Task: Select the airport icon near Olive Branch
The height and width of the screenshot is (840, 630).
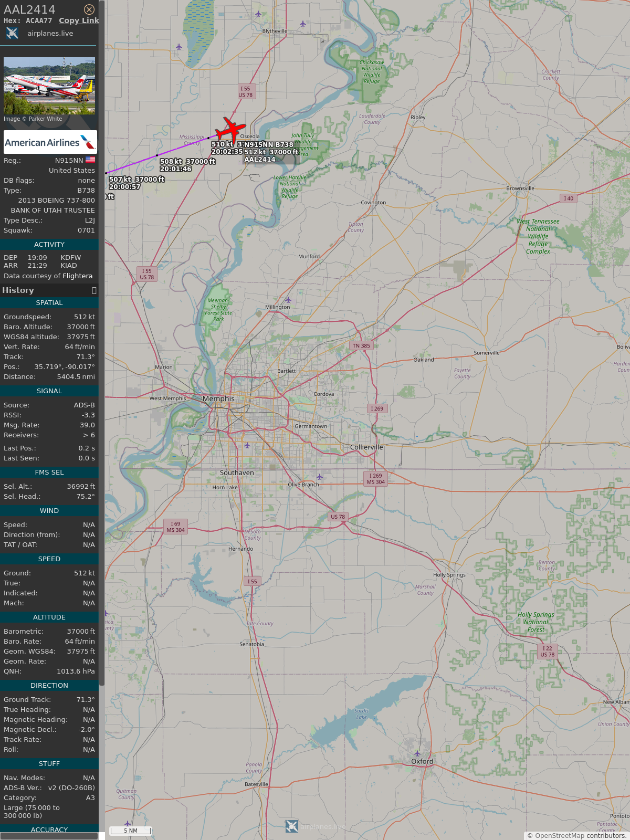Action: click(320, 477)
